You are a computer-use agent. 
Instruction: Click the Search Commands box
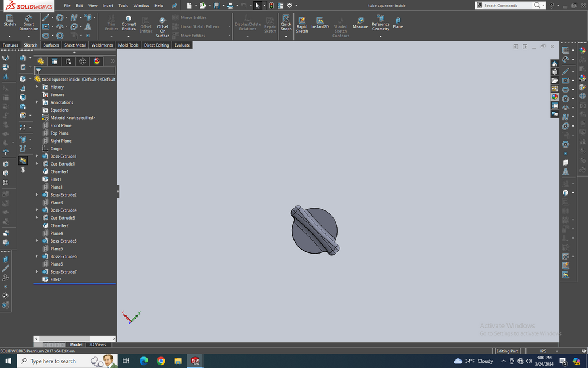(x=508, y=5)
